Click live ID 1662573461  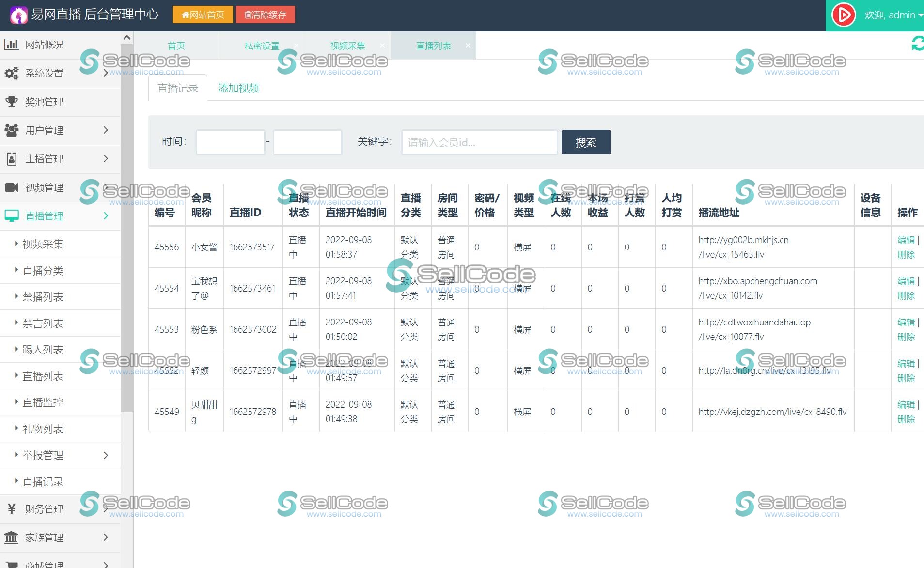252,289
